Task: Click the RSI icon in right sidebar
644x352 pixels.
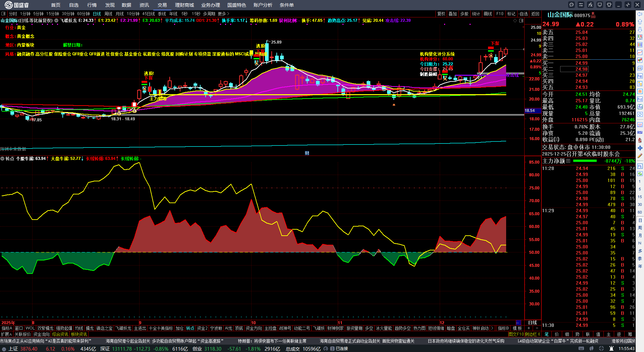Action: [640, 132]
